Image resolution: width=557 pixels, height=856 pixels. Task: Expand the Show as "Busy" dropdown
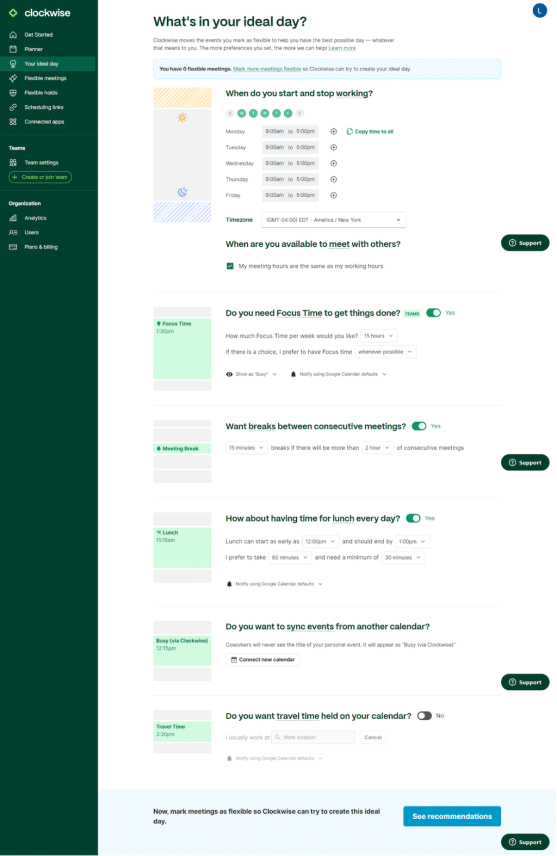[x=252, y=374]
